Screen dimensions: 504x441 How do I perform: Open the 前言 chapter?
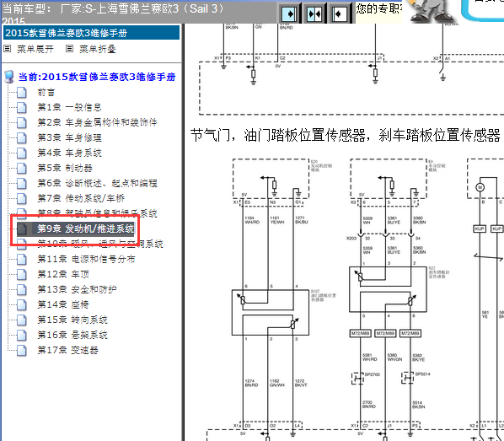[x=46, y=93]
